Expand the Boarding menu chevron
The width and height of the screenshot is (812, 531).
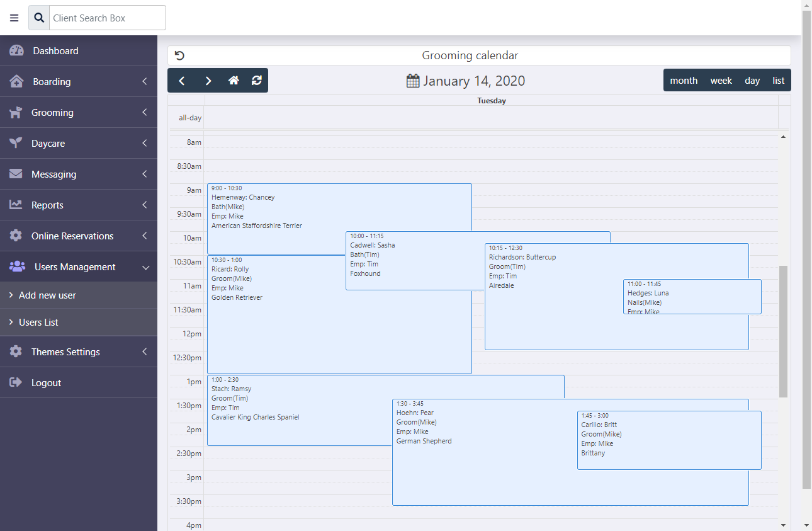coord(145,82)
